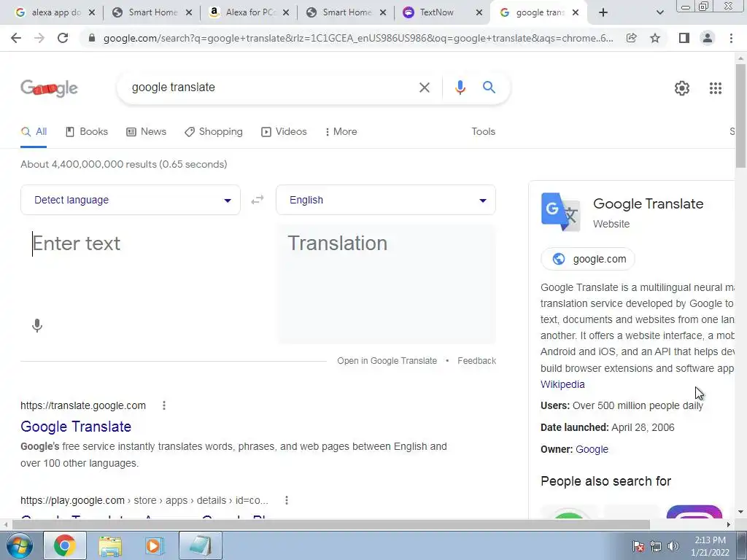Open the Chrome profile avatar

[x=708, y=38]
